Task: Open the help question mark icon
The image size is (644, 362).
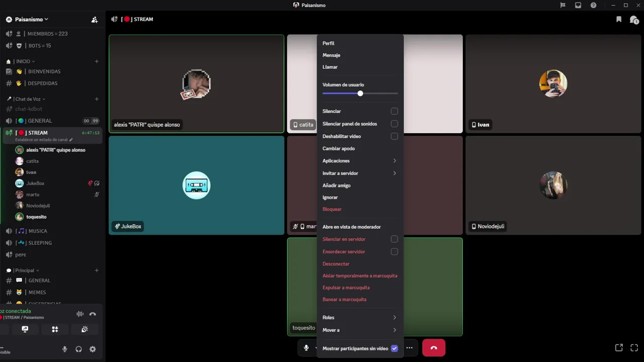Action: [x=593, y=5]
